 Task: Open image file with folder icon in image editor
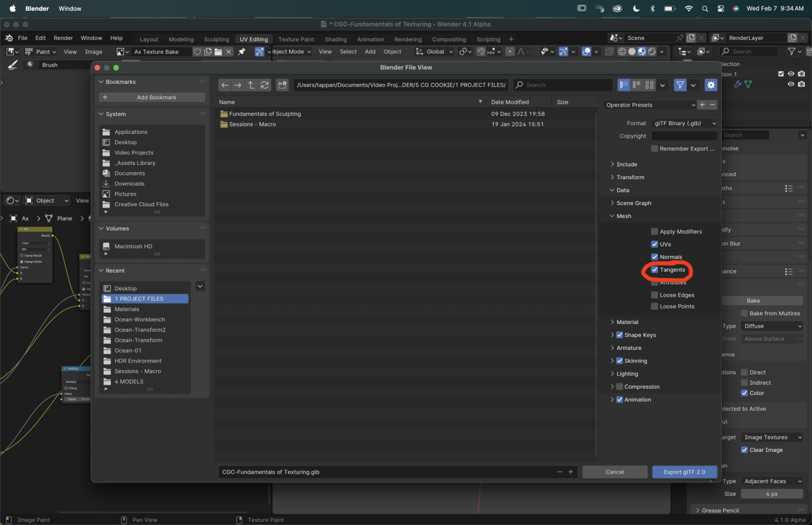pyautogui.click(x=218, y=51)
